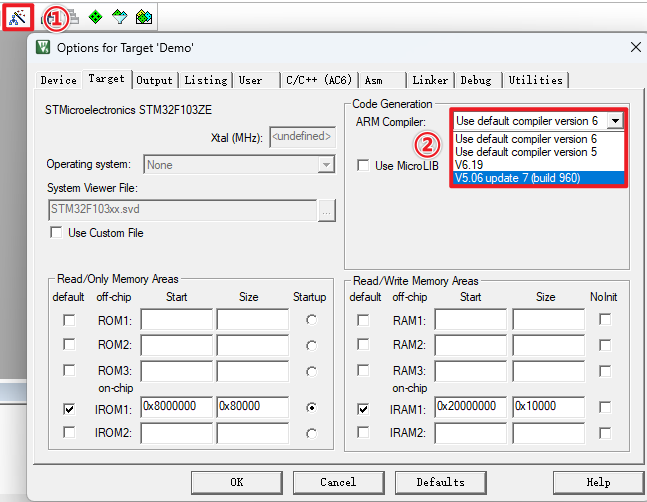The image size is (647, 502).
Task: Switch to the C/C++ (AC6) tab
Action: pyautogui.click(x=317, y=80)
